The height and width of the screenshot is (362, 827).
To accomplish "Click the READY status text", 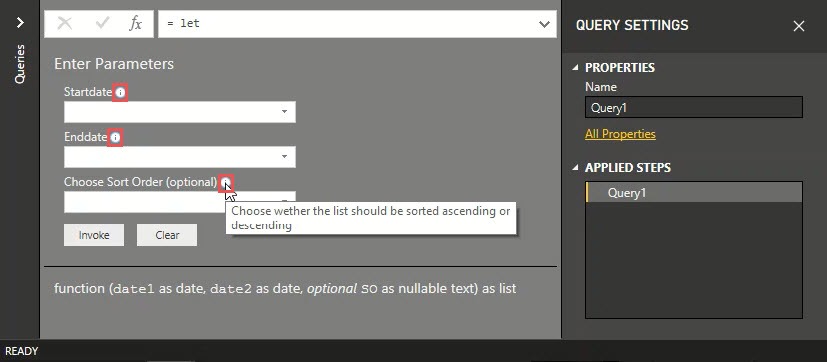I will (22, 351).
